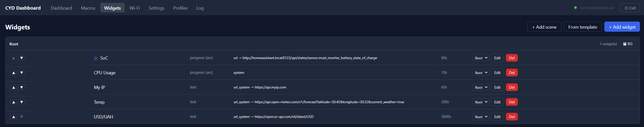Viewport: 644px width, 127px height.
Task: Open the Wi-Fi tab
Action: [135, 8]
